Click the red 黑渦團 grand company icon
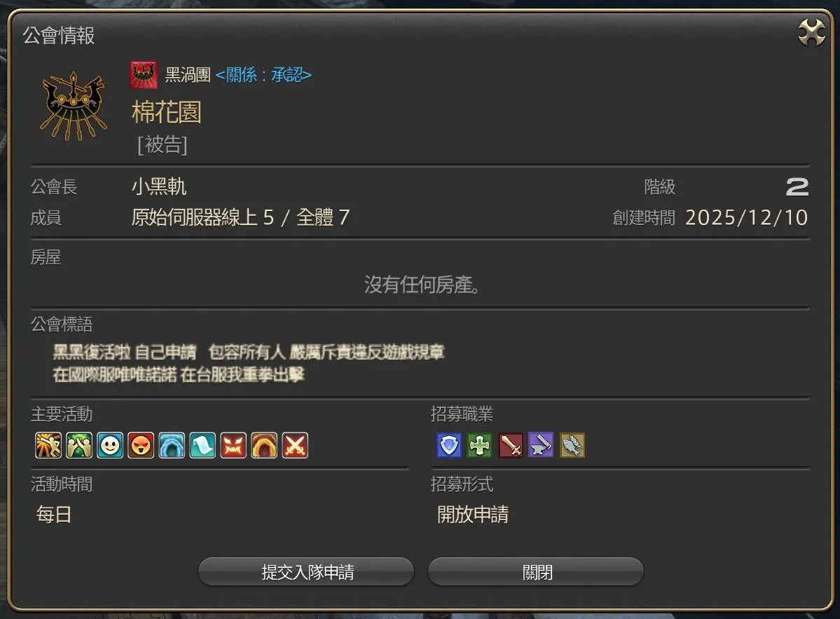The height and width of the screenshot is (619, 840). [x=144, y=75]
